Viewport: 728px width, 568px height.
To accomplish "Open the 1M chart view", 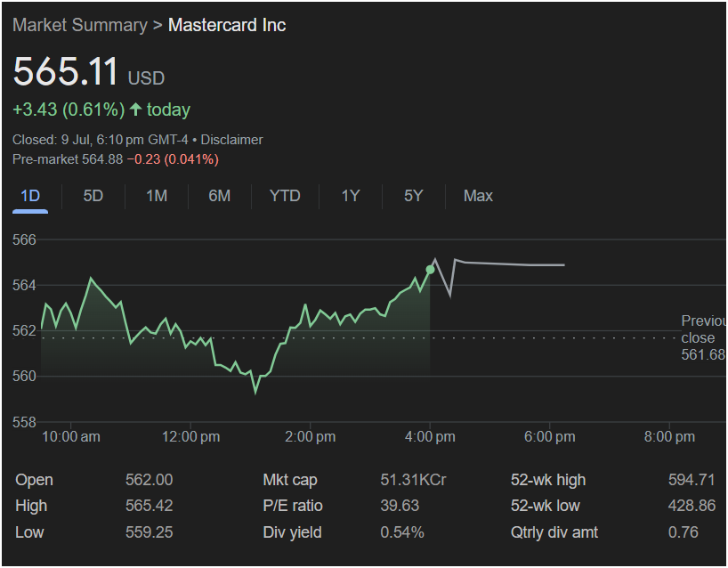I will (x=157, y=196).
